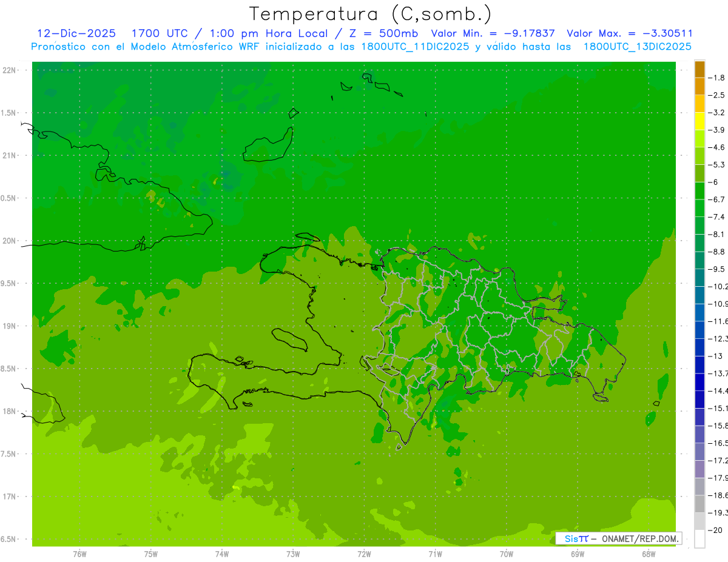Pick the gray swatch between -18.6 and -19.3
Viewport: 728px width, 562px height.
coord(699,504)
